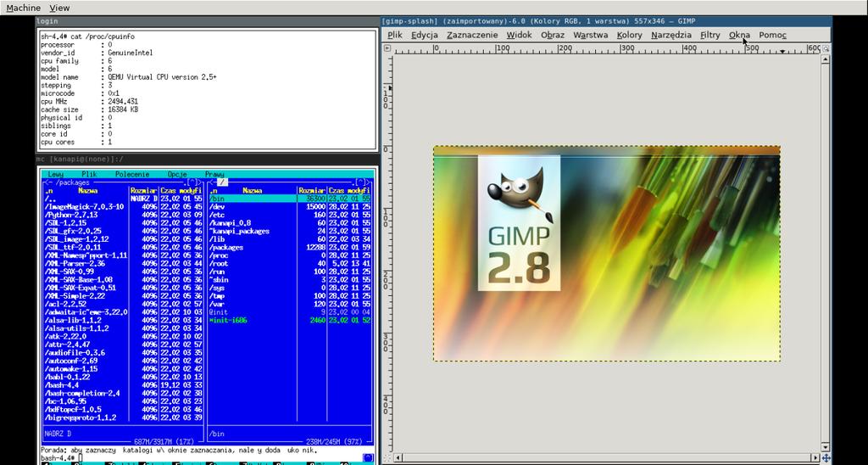Open the View menu of the VM window

[59, 8]
